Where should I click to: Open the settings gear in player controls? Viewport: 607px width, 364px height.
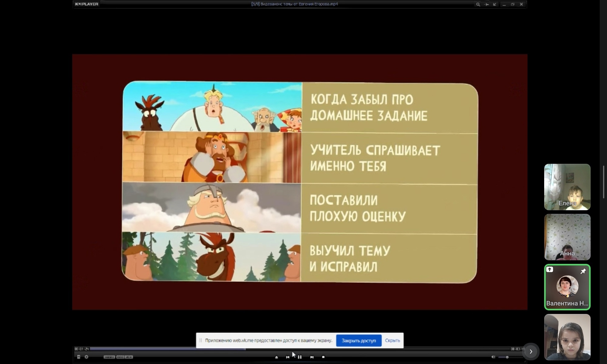pos(86,357)
